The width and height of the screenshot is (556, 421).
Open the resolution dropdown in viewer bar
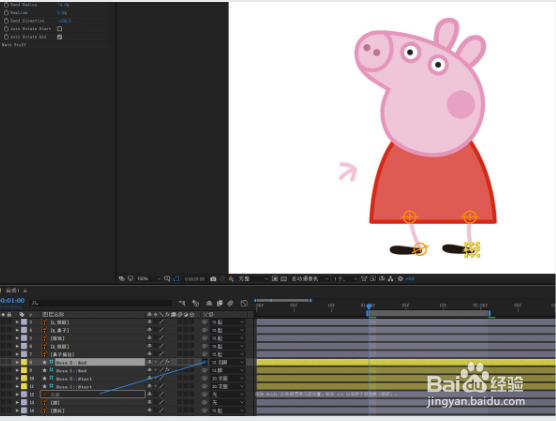coord(253,279)
